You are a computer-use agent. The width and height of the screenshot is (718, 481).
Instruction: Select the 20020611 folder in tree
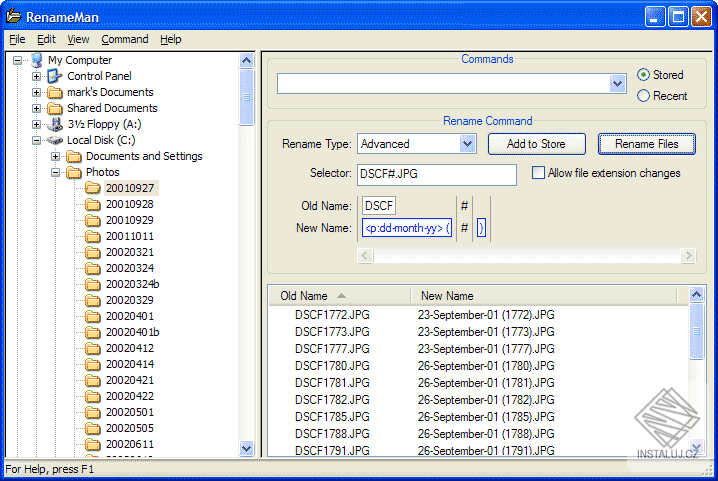(130, 444)
